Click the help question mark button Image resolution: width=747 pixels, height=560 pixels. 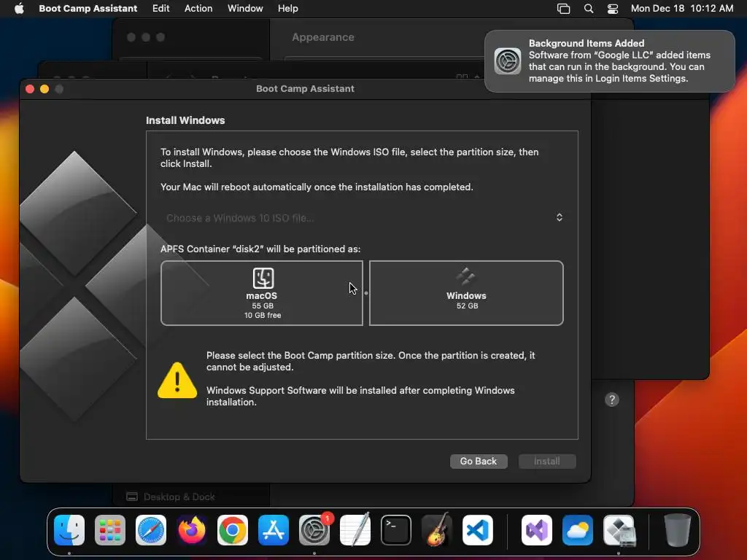612,400
